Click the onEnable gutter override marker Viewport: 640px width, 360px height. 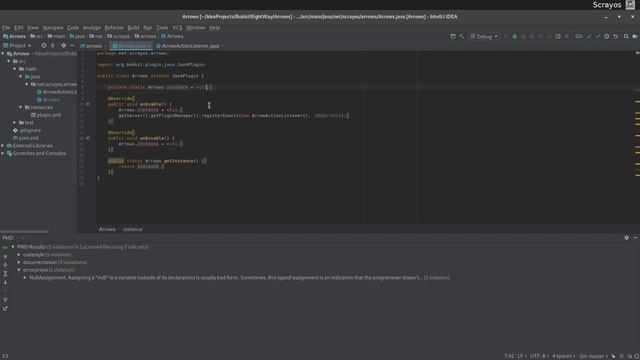tap(87, 104)
